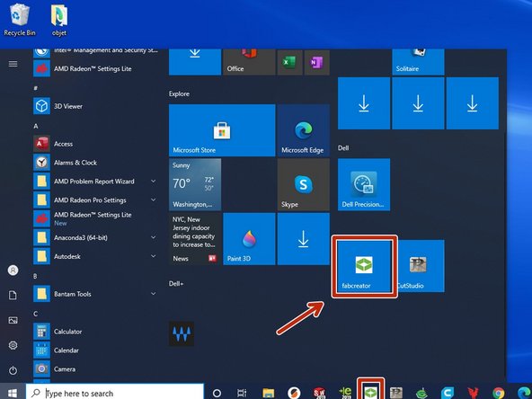532x399 pixels.
Task: Open Access from the app list
Action: (95, 144)
